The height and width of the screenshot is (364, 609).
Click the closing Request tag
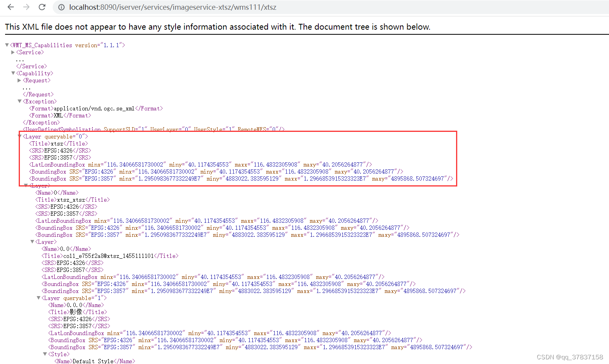click(38, 94)
